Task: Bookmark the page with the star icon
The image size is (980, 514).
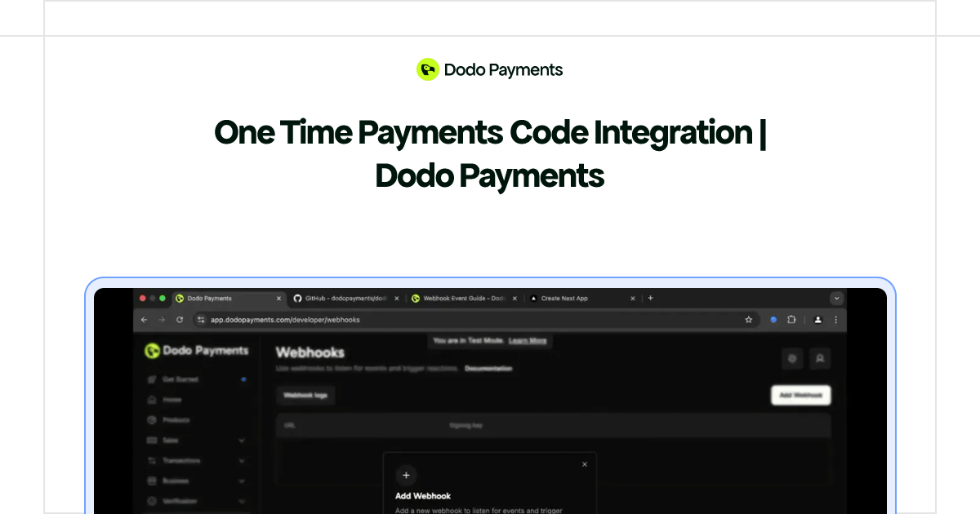Action: click(x=748, y=320)
